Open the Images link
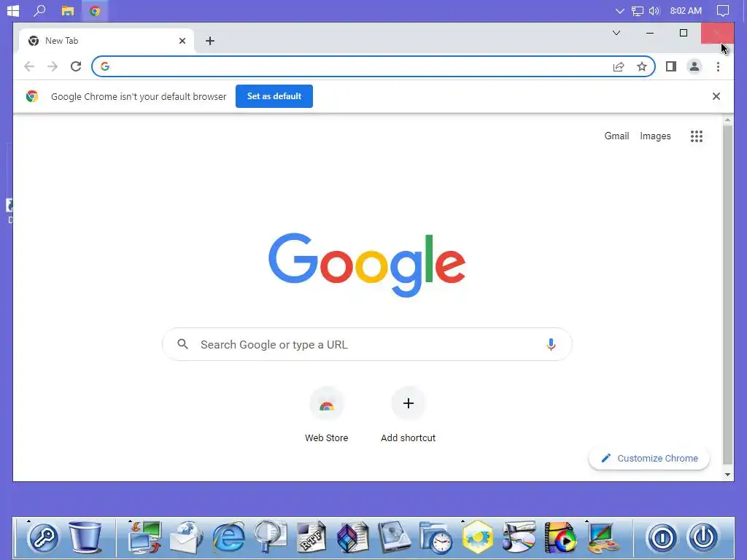Viewport: 747px width, 560px height. pos(655,136)
